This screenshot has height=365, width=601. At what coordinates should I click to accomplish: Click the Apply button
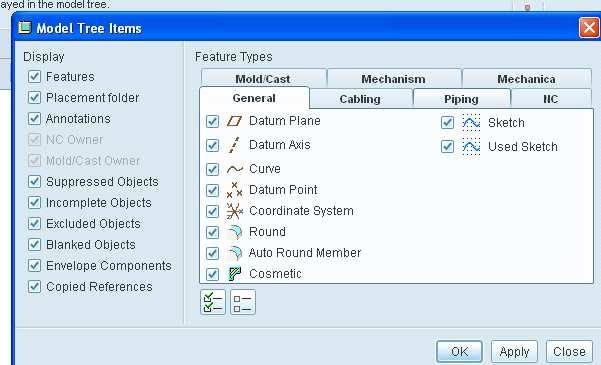[514, 352]
